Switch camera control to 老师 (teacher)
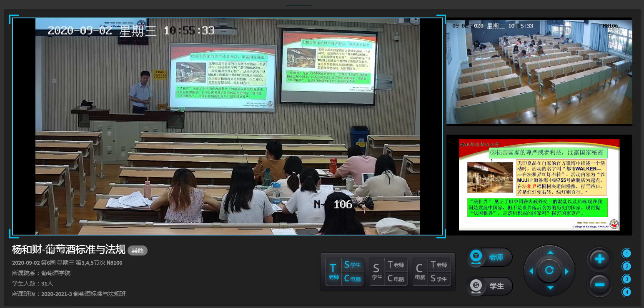The width and height of the screenshot is (644, 308). 489,257
